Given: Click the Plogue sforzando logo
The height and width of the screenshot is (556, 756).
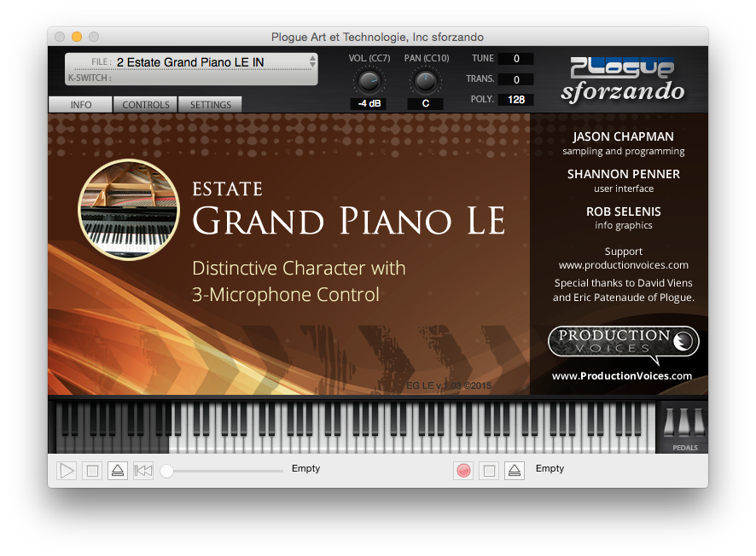Looking at the screenshot, I should click(622, 80).
